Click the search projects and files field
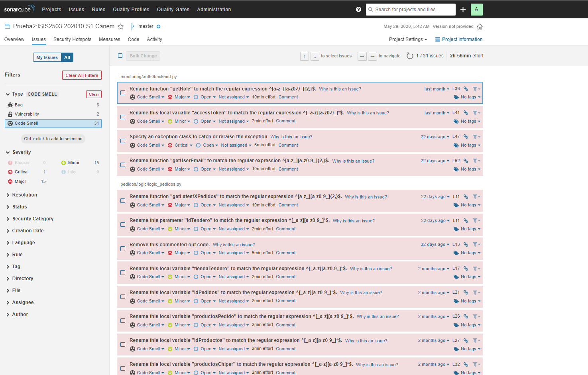588x375 pixels. (411, 9)
